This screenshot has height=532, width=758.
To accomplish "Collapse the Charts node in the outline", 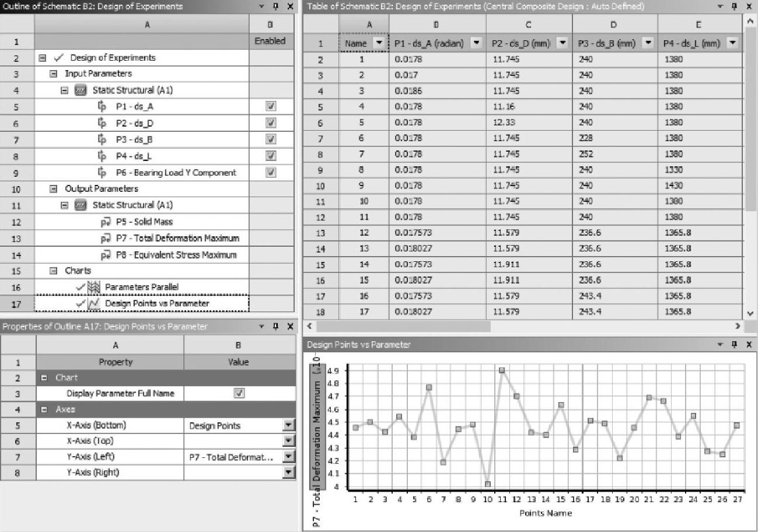I will (53, 271).
